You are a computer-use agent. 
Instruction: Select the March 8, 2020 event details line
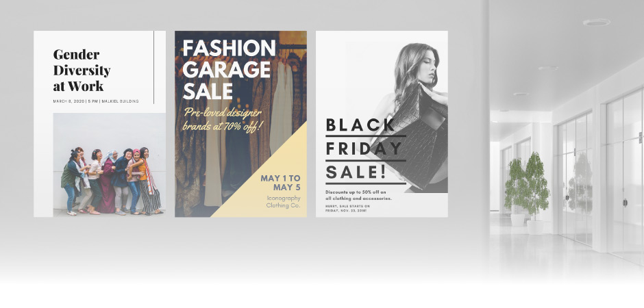(96, 101)
